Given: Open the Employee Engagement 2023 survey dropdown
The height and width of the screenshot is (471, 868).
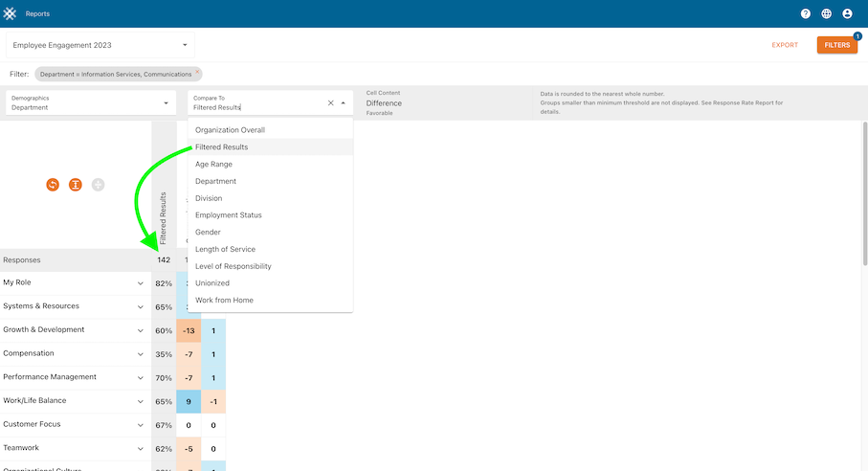Looking at the screenshot, I should tap(100, 45).
